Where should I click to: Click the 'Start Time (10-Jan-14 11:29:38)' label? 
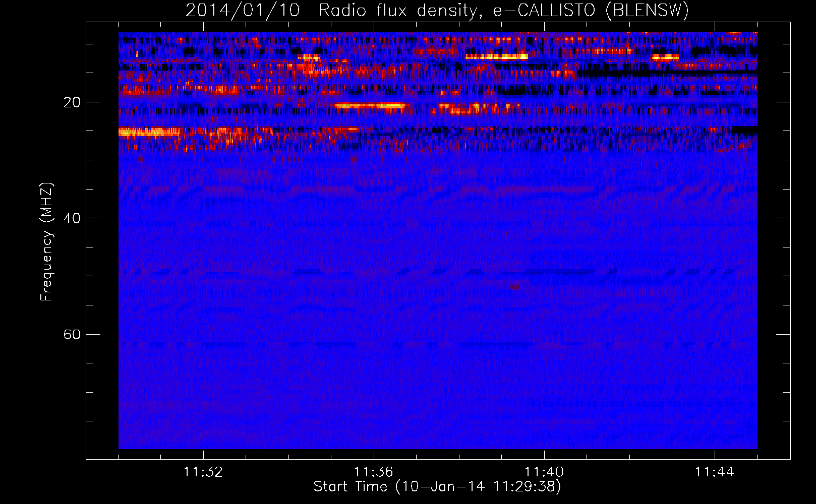(437, 487)
